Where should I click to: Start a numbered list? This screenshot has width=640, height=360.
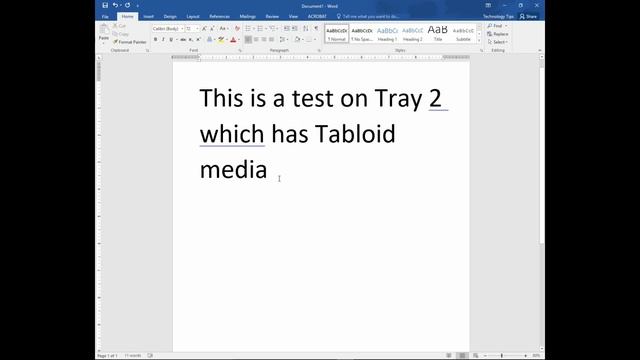tap(260, 29)
